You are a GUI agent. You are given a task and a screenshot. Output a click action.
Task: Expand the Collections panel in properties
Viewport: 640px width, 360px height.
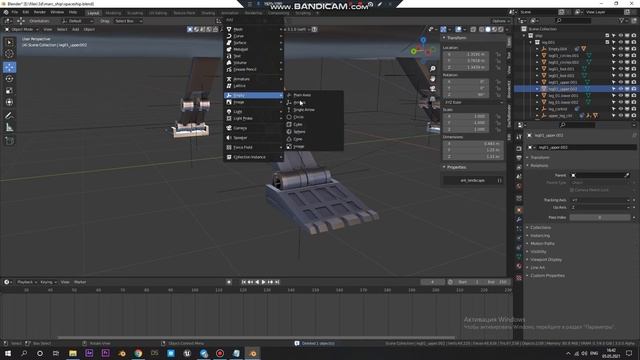pyautogui.click(x=540, y=227)
